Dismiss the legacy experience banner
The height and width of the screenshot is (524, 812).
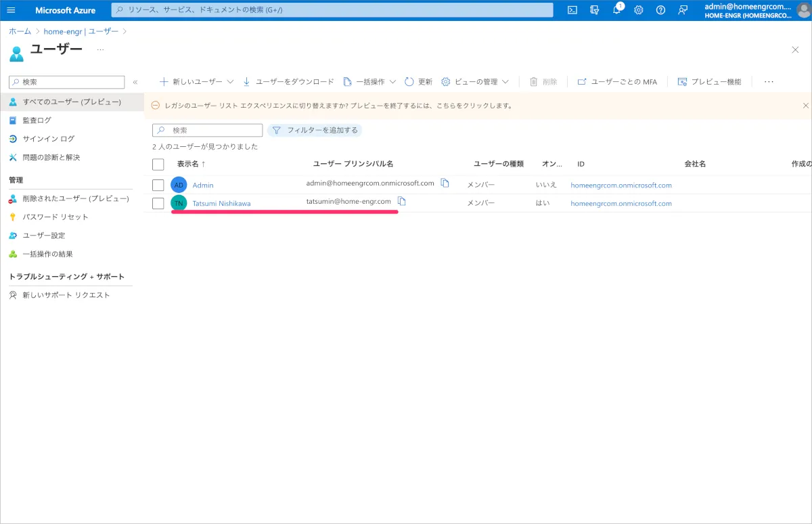[805, 106]
